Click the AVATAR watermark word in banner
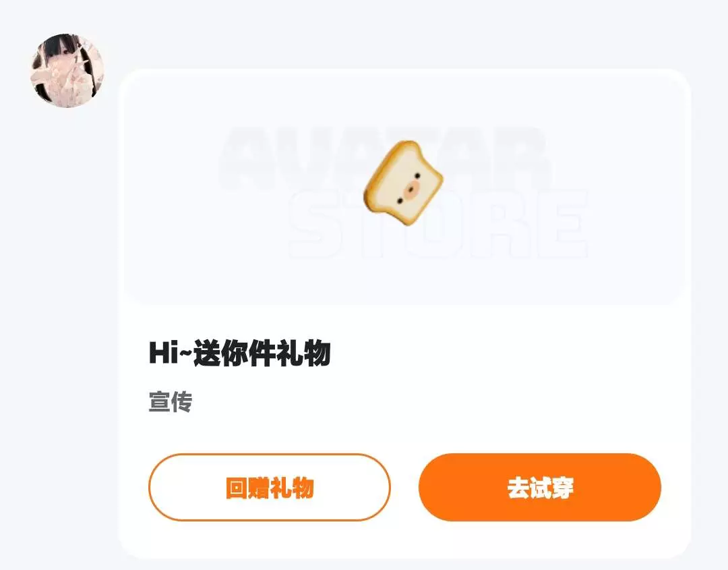Image resolution: width=728 pixels, height=570 pixels. coord(386,158)
